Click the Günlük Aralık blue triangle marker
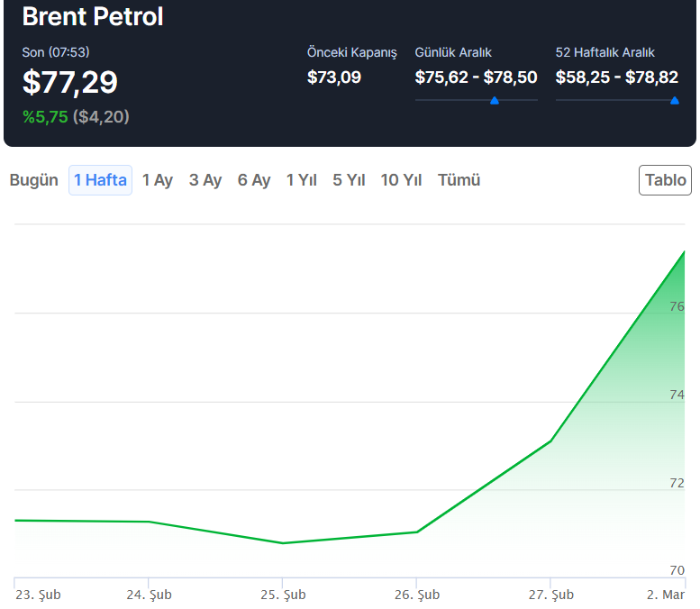Image resolution: width=700 pixels, height=609 pixels. click(x=494, y=101)
